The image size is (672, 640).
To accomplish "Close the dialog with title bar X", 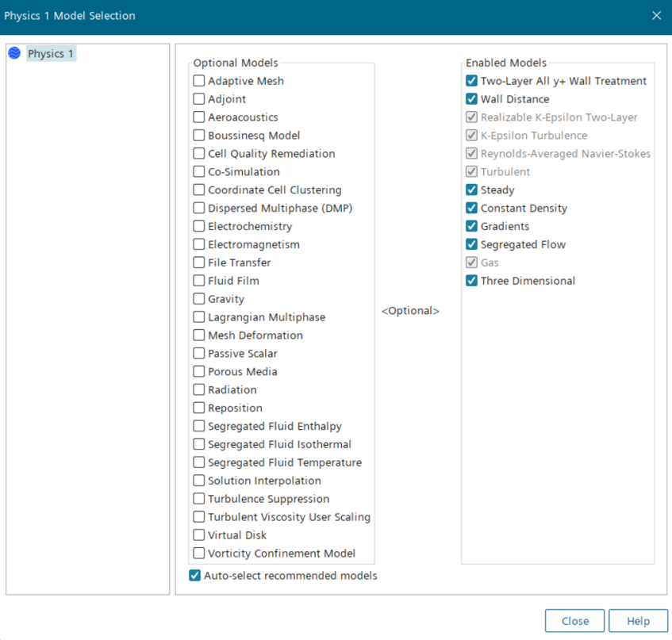I will click(656, 16).
